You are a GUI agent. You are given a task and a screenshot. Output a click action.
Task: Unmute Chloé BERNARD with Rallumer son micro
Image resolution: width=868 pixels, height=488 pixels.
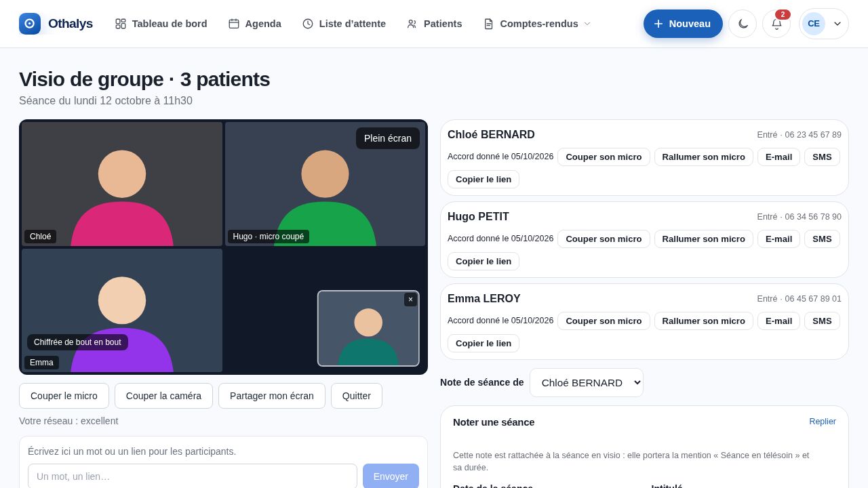[703, 157]
